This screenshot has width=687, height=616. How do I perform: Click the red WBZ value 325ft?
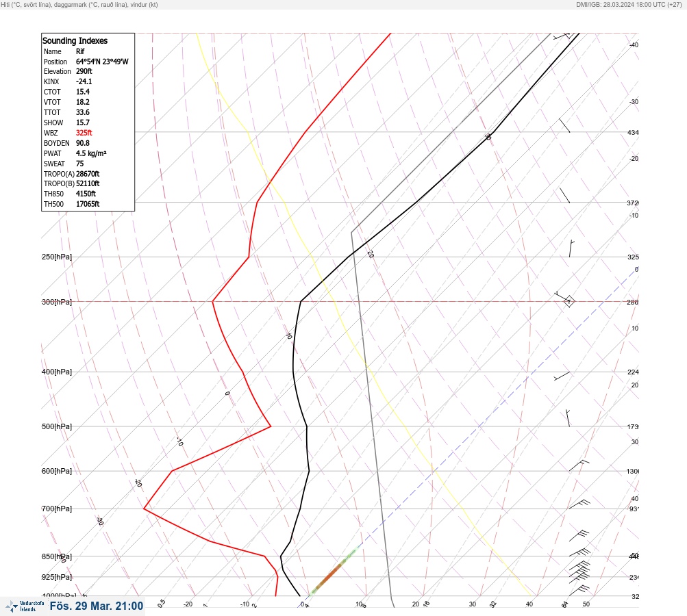(84, 133)
